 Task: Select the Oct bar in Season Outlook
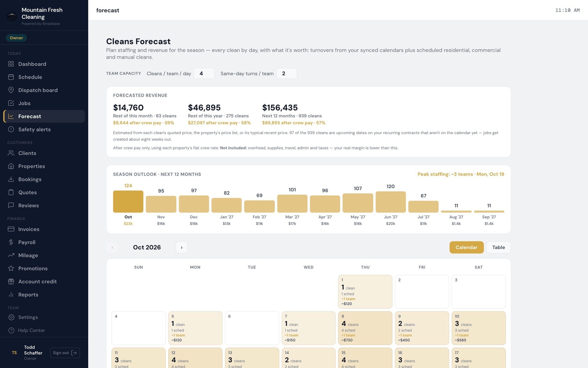[x=128, y=202]
